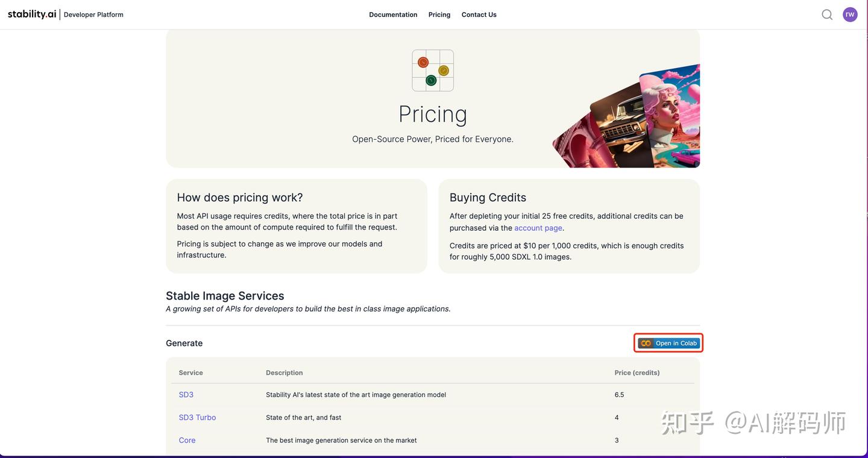Screen dimensions: 868x458
Task: Click the stability.ai logo
Action: click(32, 14)
